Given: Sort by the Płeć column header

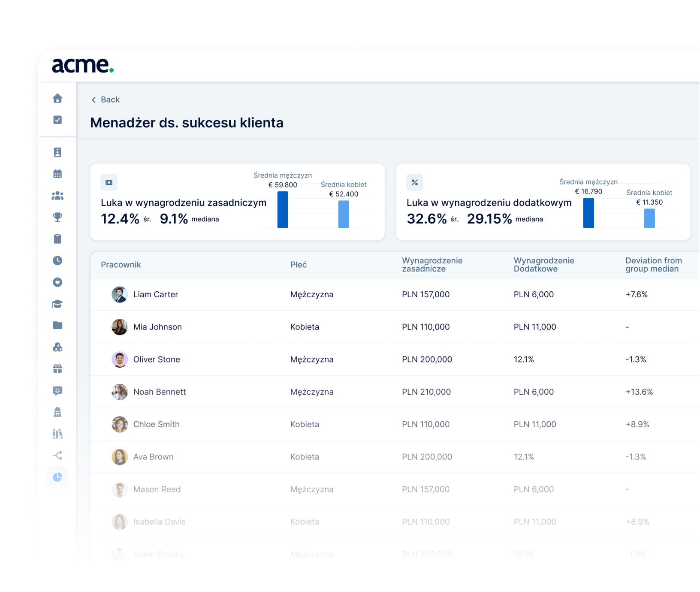Looking at the screenshot, I should (x=298, y=265).
